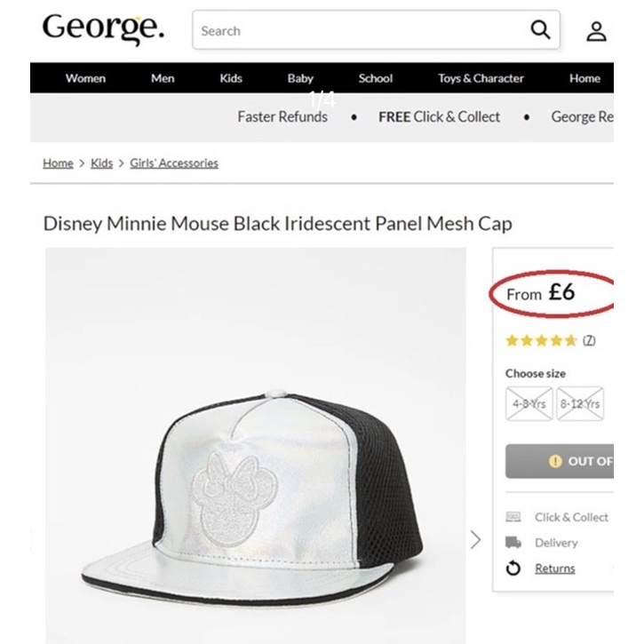
Task: Click the George logo
Action: [x=103, y=28]
